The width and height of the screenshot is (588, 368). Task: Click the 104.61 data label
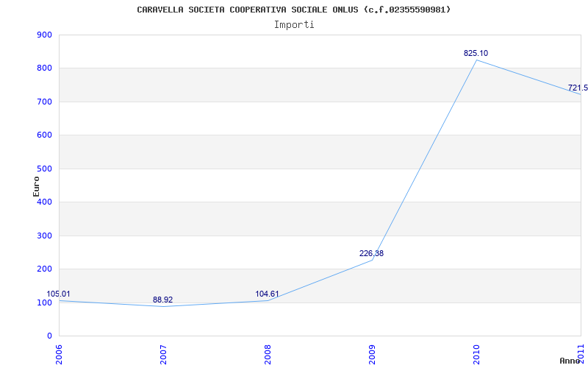tap(267, 294)
